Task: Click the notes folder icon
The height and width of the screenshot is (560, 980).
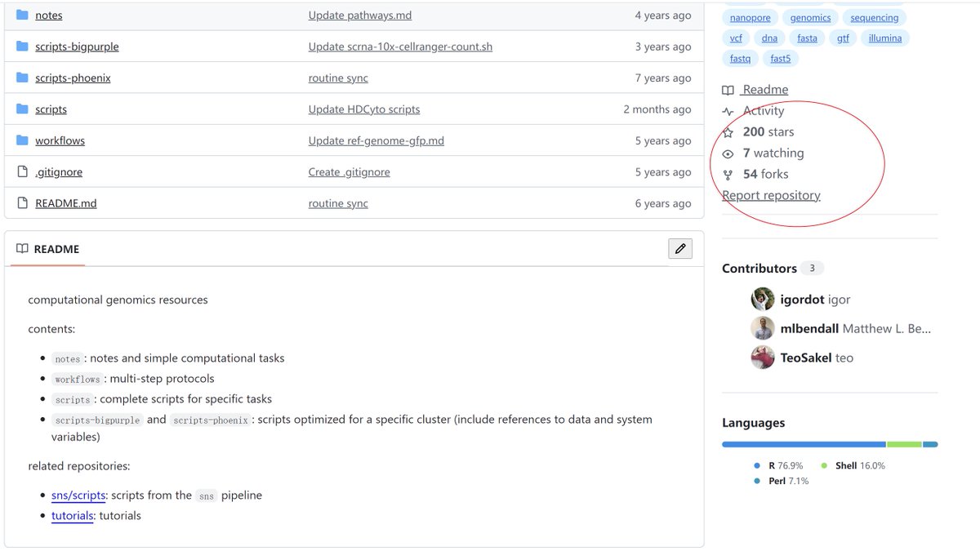Action: click(22, 16)
